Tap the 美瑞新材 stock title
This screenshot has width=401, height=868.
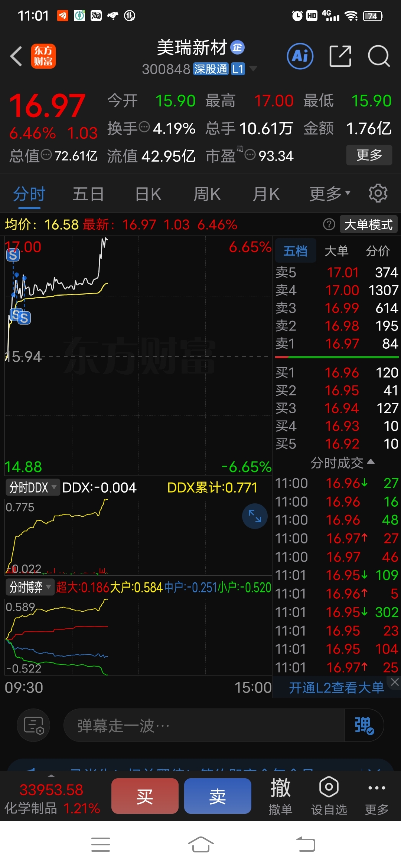tap(192, 47)
